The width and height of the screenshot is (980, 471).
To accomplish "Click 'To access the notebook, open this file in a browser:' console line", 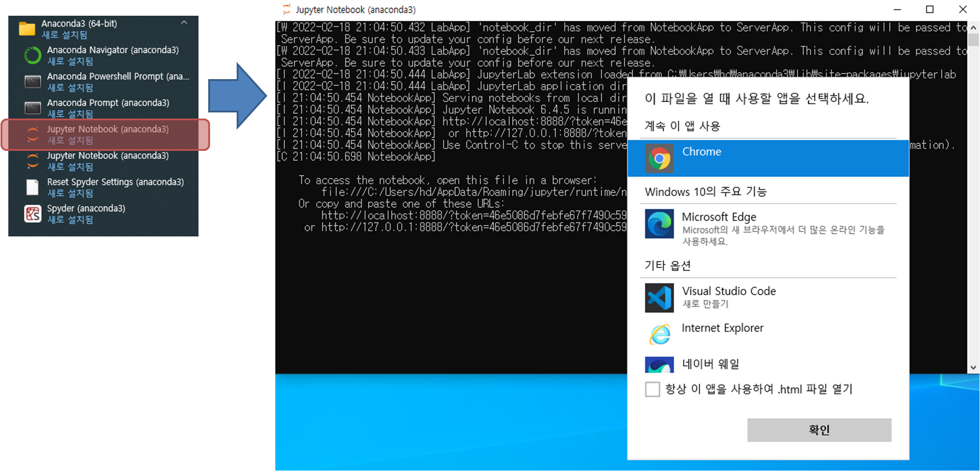I will 448,180.
